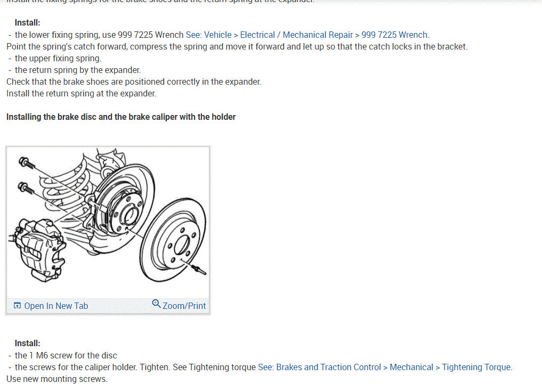Click the 'Installing the brake disc' heading
This screenshot has height=392, width=542.
[121, 117]
